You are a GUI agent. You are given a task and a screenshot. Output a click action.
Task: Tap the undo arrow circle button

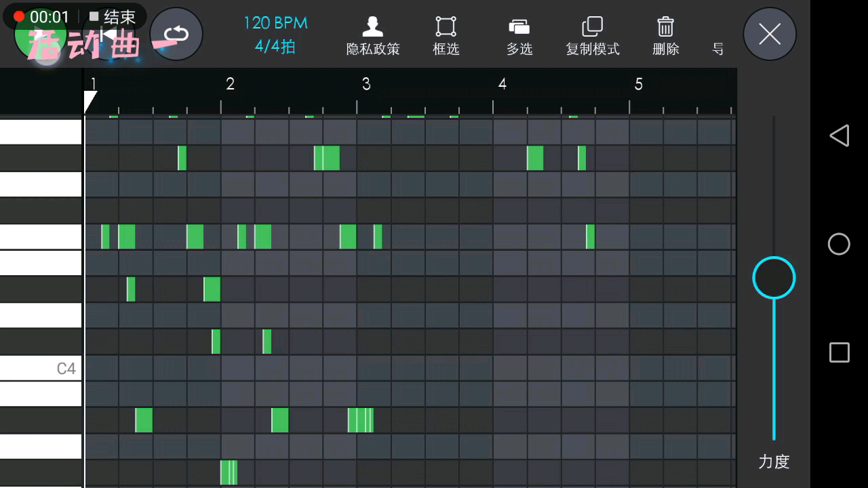[176, 34]
